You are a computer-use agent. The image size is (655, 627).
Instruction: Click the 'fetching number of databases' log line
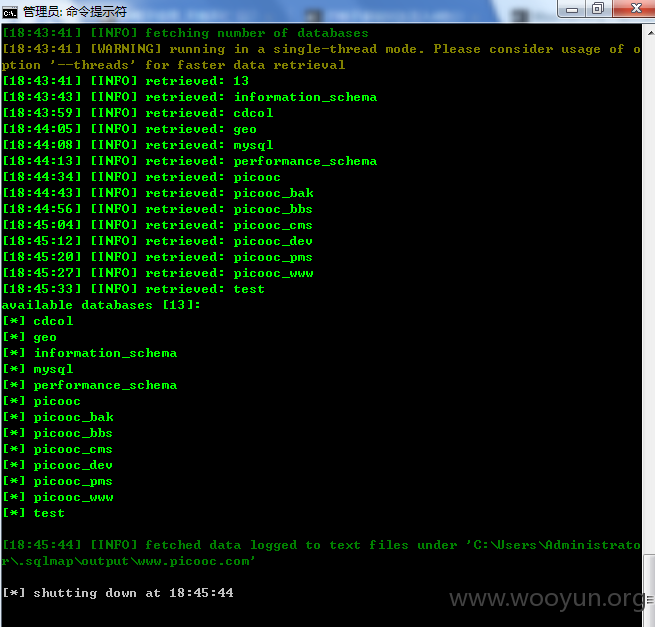(x=185, y=33)
